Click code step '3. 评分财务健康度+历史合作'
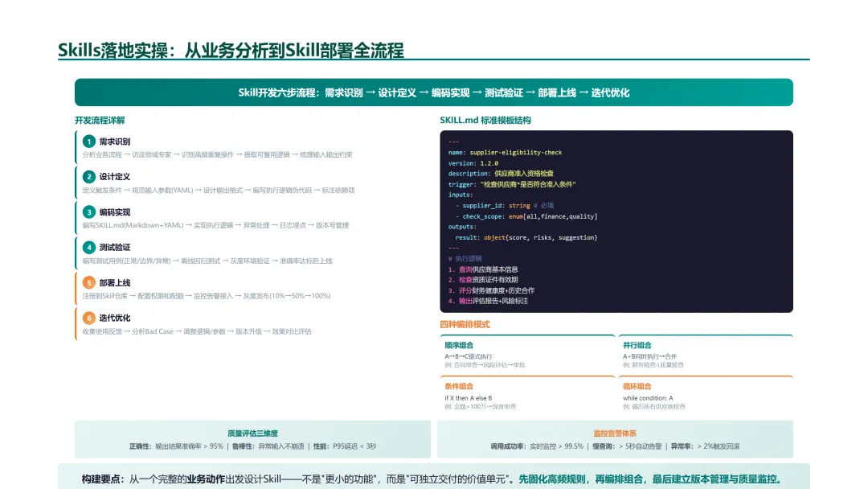Viewport: 868px width, 489px height. pos(491,290)
